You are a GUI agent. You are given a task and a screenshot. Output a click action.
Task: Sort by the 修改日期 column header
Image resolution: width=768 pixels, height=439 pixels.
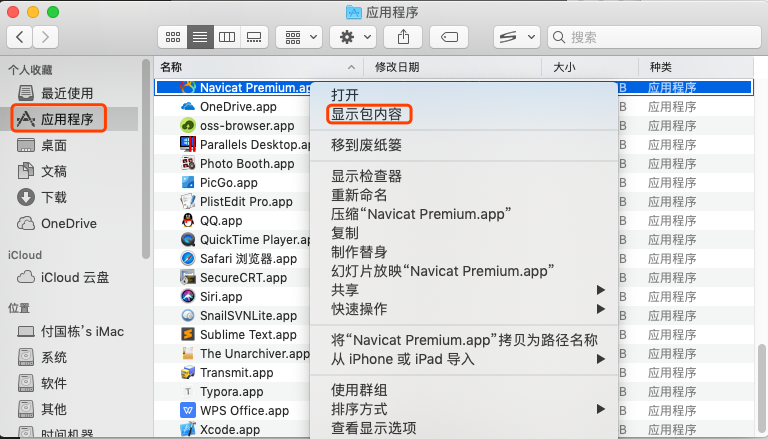click(x=452, y=67)
